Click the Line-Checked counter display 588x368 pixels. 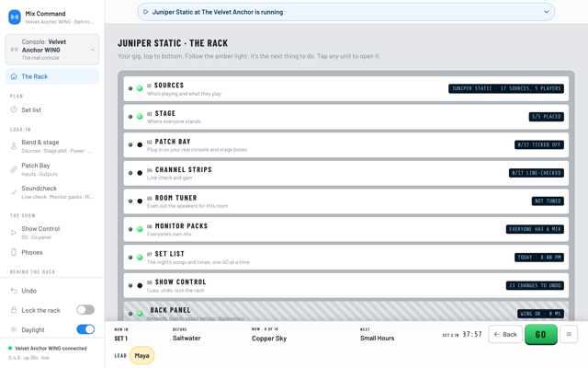click(537, 173)
